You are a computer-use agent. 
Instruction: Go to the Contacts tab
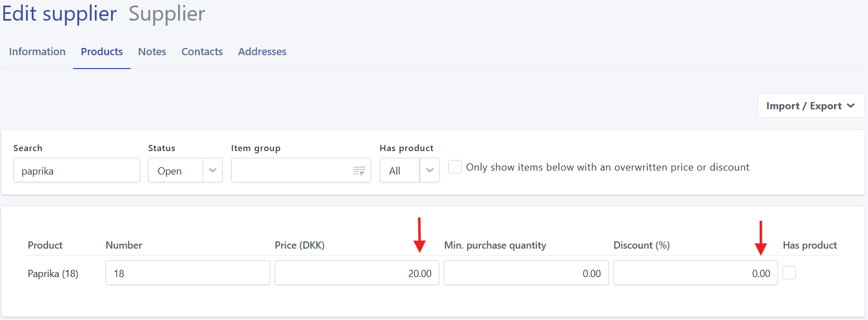pyautogui.click(x=202, y=52)
